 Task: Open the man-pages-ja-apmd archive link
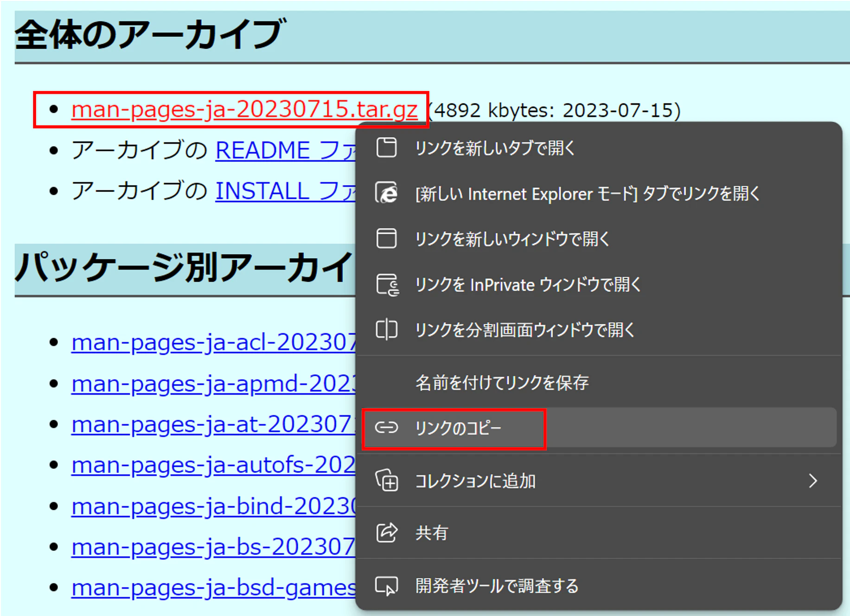(x=213, y=384)
